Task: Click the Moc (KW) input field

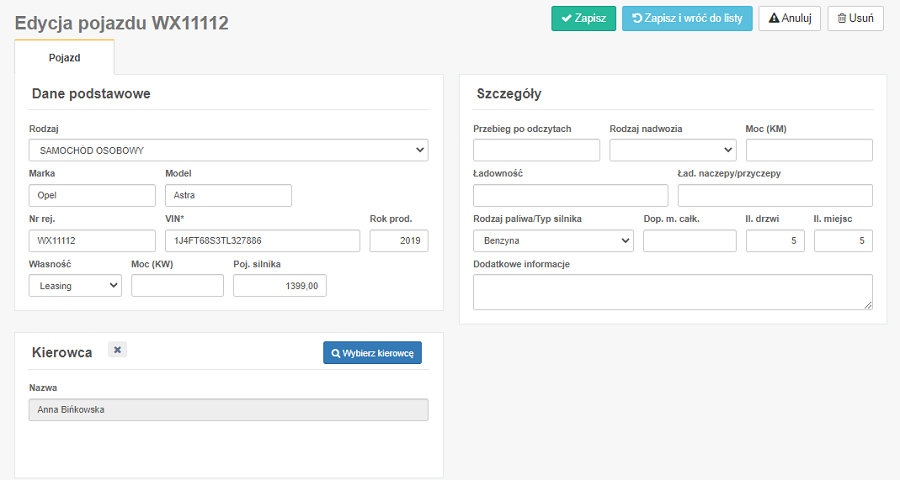Action: pyautogui.click(x=177, y=286)
